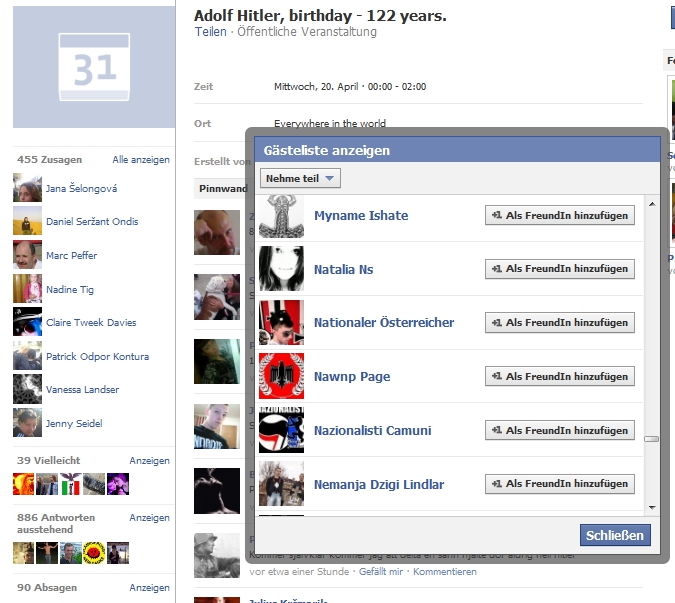
Task: Click first orange avatar under Vielleicht
Action: point(24,484)
